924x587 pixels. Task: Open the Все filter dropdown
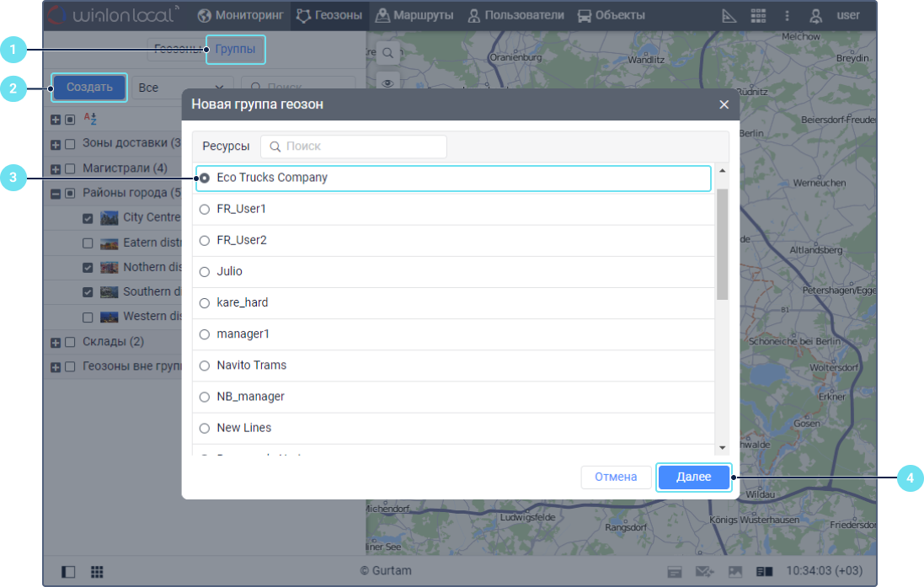point(182,88)
